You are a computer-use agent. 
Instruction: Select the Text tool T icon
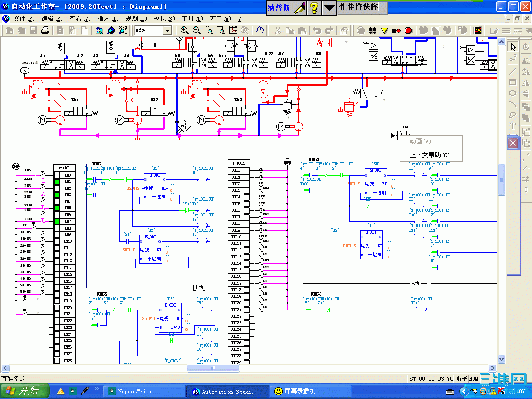pyautogui.click(x=513, y=126)
